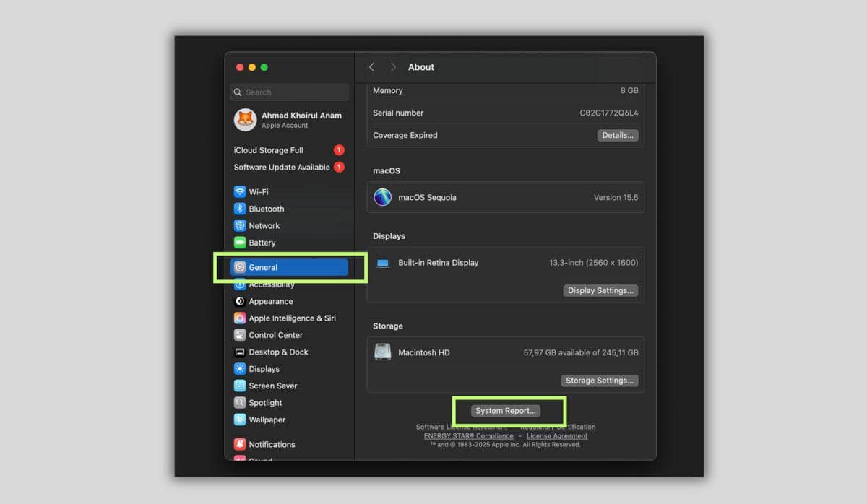Image resolution: width=867 pixels, height=504 pixels.
Task: Click inside the Search field
Action: 288,92
